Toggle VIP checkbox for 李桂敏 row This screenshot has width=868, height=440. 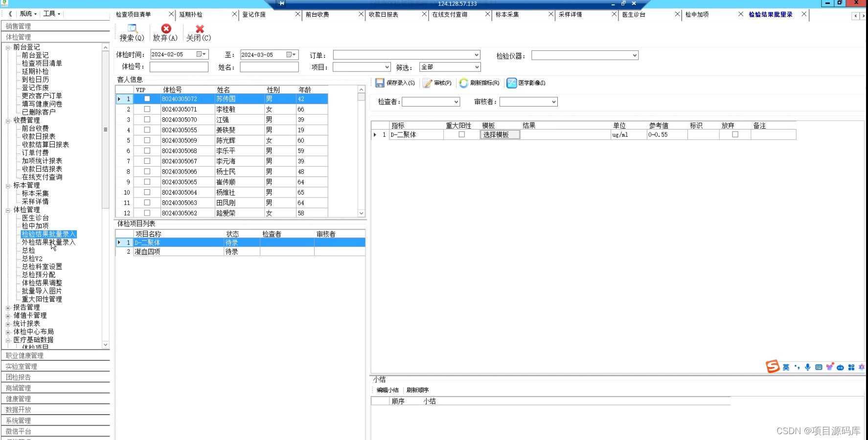pos(147,109)
